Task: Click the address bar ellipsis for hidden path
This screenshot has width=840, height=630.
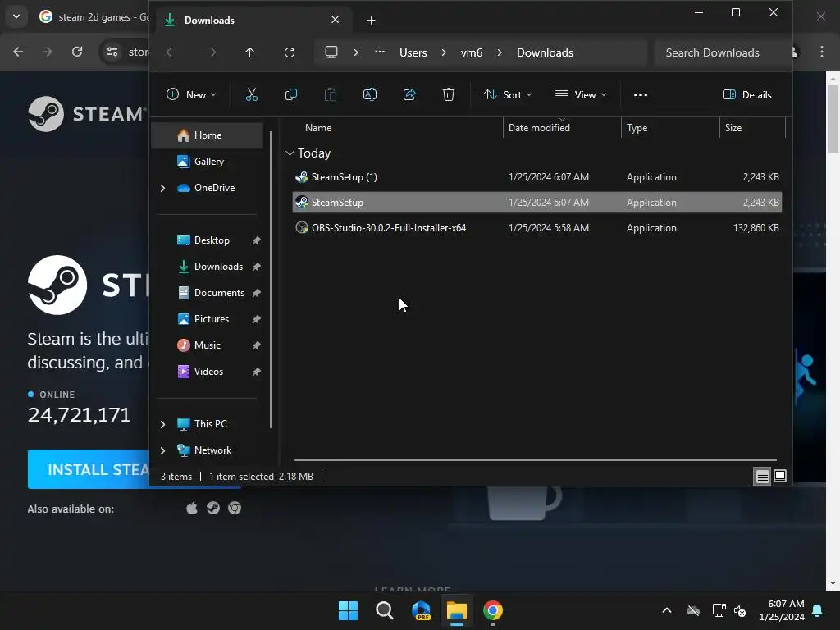Action: [380, 52]
